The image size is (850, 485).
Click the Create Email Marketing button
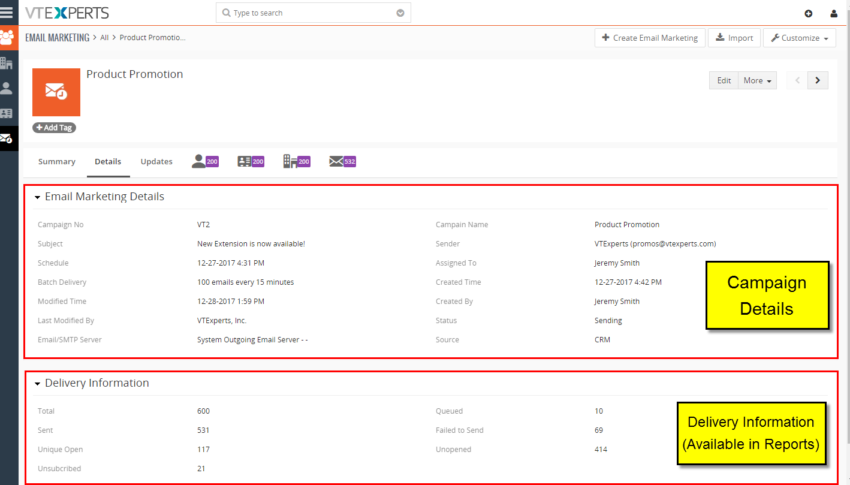(x=649, y=38)
